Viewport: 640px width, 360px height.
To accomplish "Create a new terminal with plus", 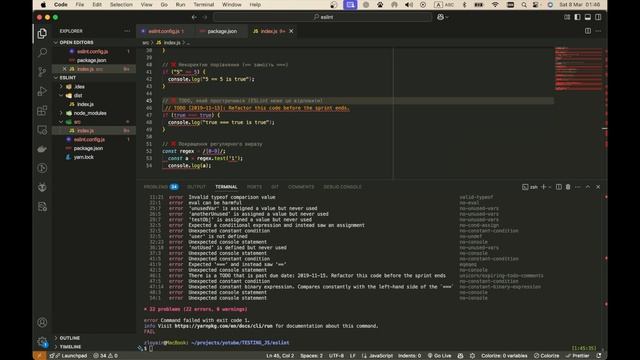I will pos(543,187).
